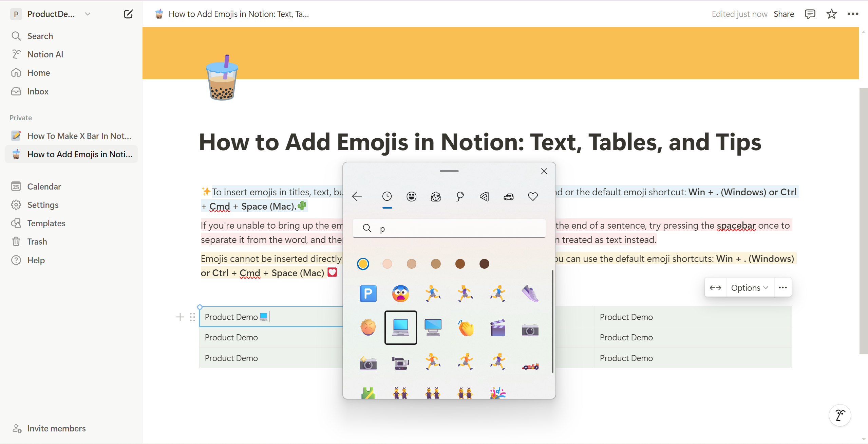This screenshot has height=444, width=868.
Task: Click the orange page cover
Action: pyautogui.click(x=501, y=53)
